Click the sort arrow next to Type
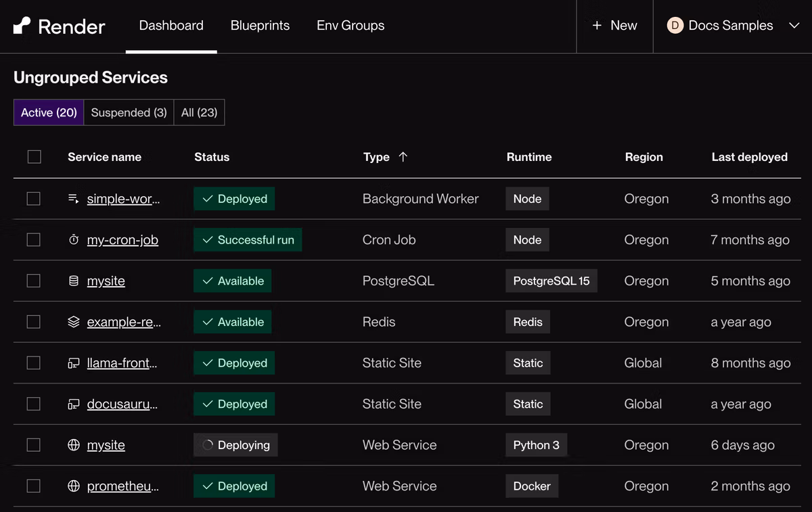The width and height of the screenshot is (812, 512). [x=403, y=157]
